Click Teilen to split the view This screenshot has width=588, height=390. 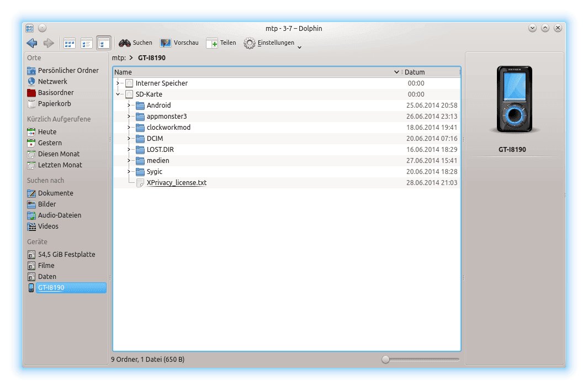221,43
